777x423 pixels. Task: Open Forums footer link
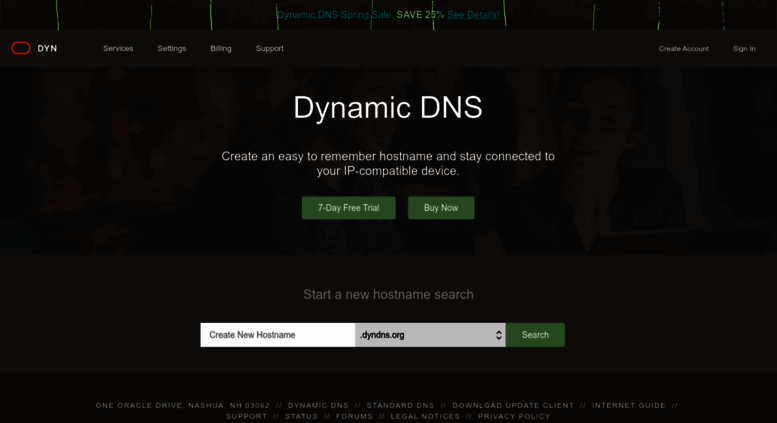(x=354, y=416)
